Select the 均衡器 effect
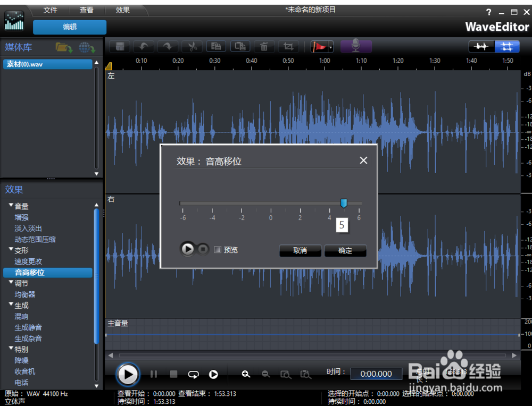This screenshot has width=532, height=406. (x=25, y=294)
